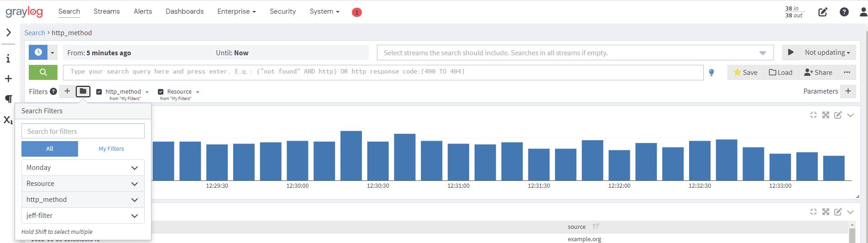Open the user profile icon

pos(863,12)
